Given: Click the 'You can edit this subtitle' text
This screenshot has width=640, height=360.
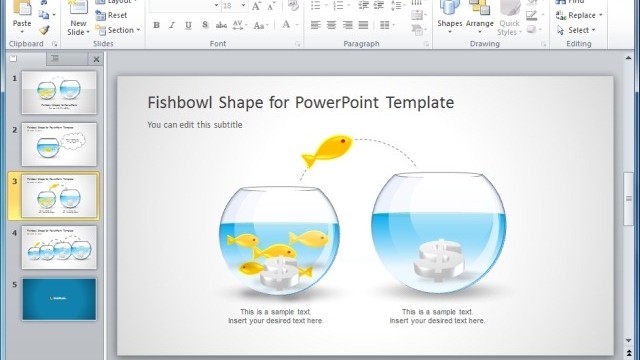Looking at the screenshot, I should [195, 125].
